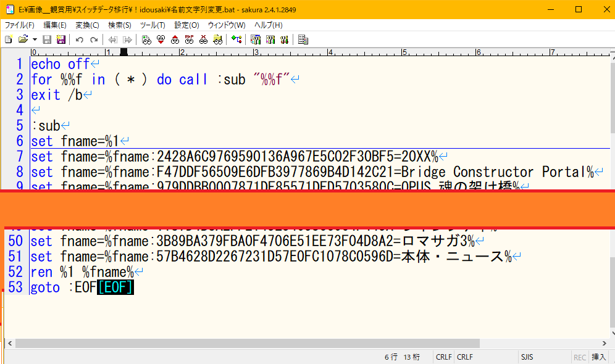Open the 編集(E) menu

(55, 25)
